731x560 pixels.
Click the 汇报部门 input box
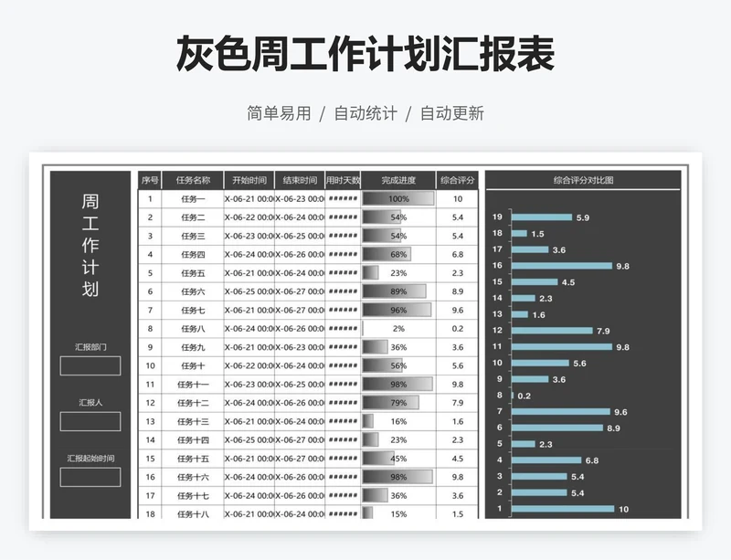[90, 365]
